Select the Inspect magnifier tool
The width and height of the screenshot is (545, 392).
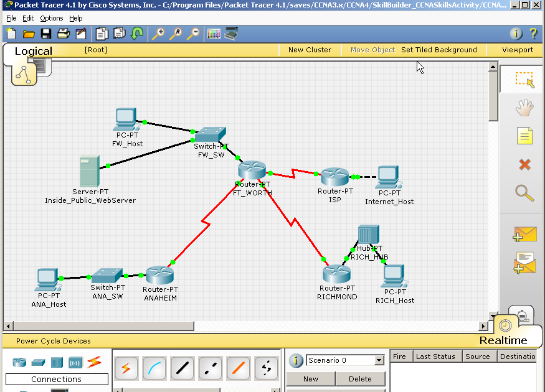pyautogui.click(x=524, y=193)
